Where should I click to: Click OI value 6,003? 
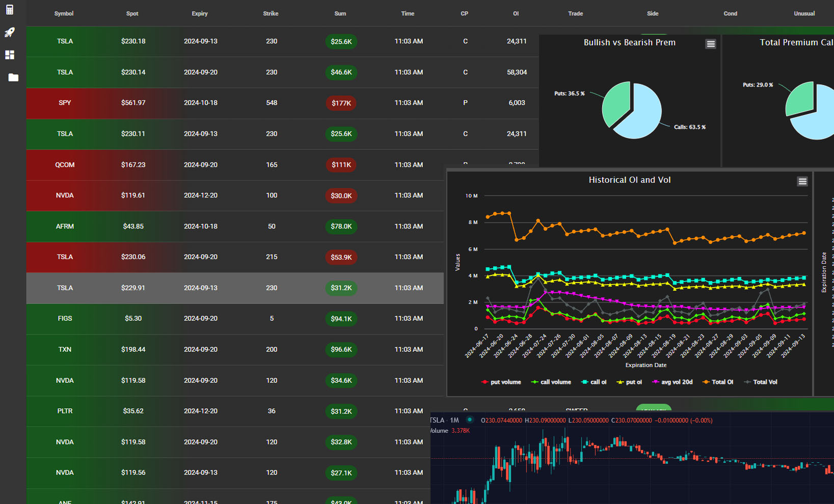(517, 103)
